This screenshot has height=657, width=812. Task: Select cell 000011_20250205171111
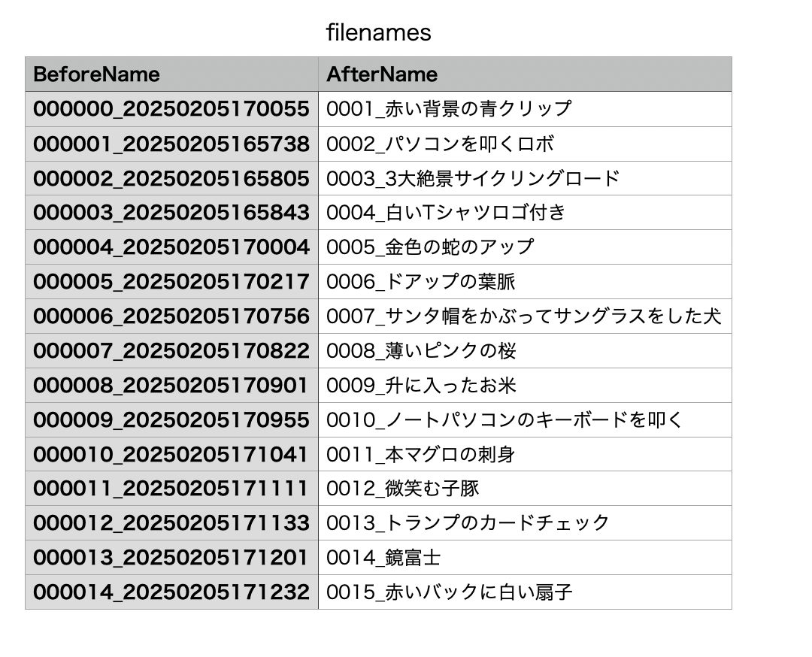[x=171, y=488]
